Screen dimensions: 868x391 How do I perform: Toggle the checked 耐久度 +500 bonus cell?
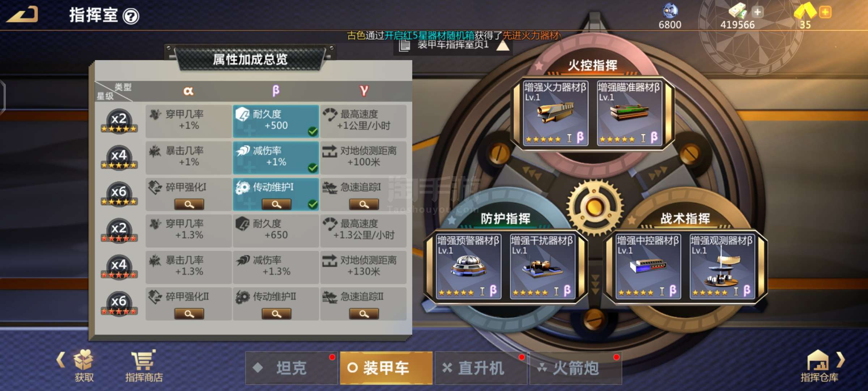click(x=276, y=121)
